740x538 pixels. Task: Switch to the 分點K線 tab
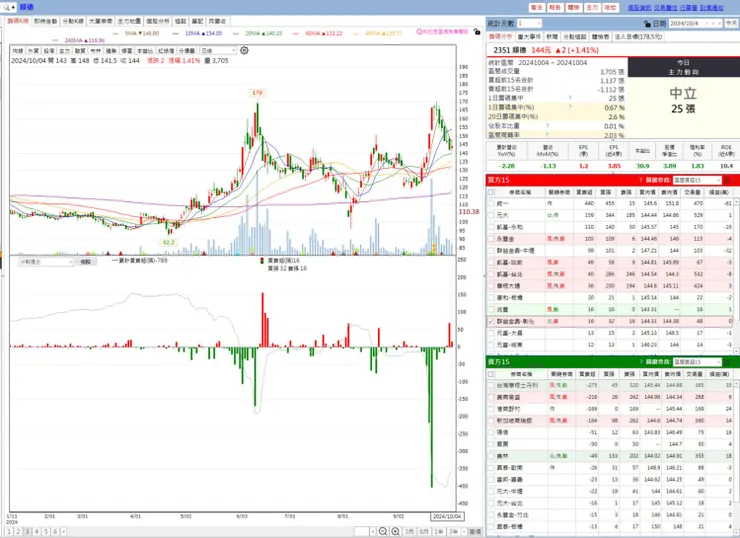[x=73, y=21]
